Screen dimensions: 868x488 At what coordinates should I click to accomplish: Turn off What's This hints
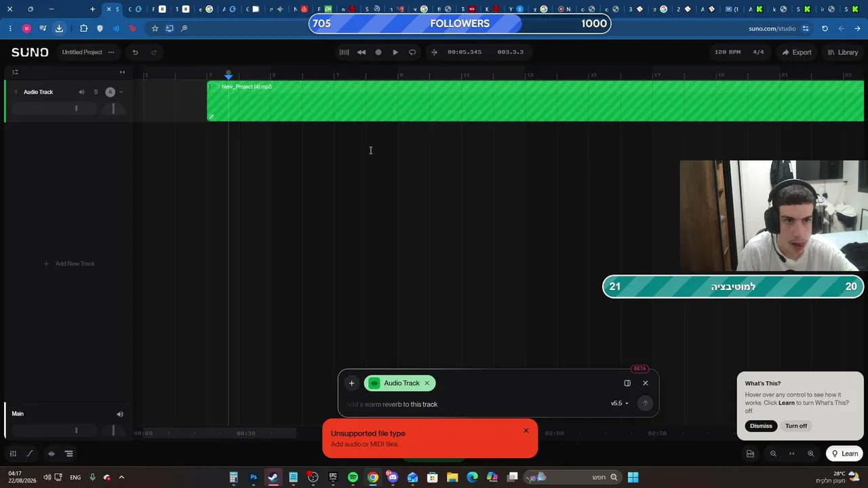pyautogui.click(x=796, y=426)
